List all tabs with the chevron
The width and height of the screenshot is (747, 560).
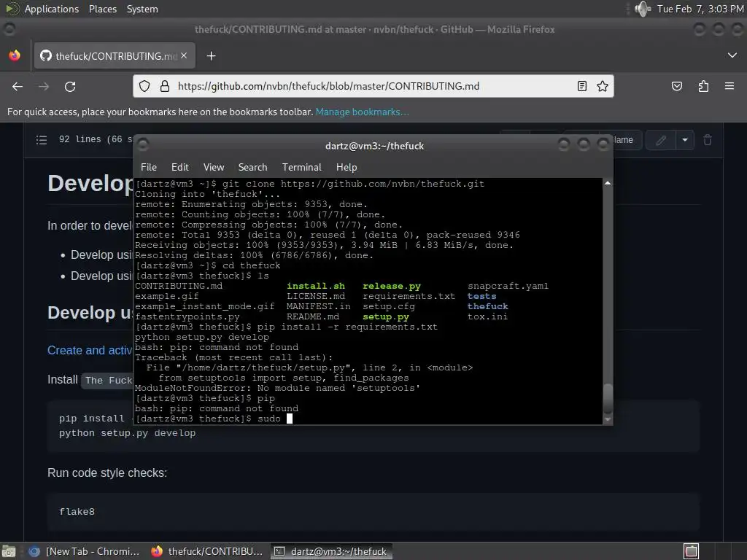[x=732, y=55]
